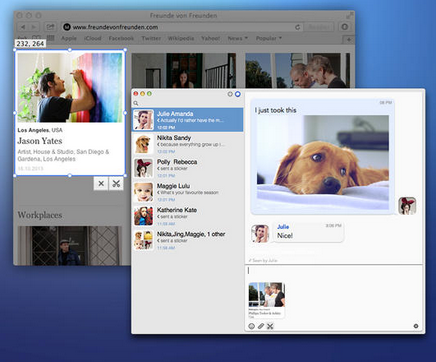This screenshot has width=436, height=362.
Task: Open the Twitter bookmark in Safari
Action: [151, 38]
